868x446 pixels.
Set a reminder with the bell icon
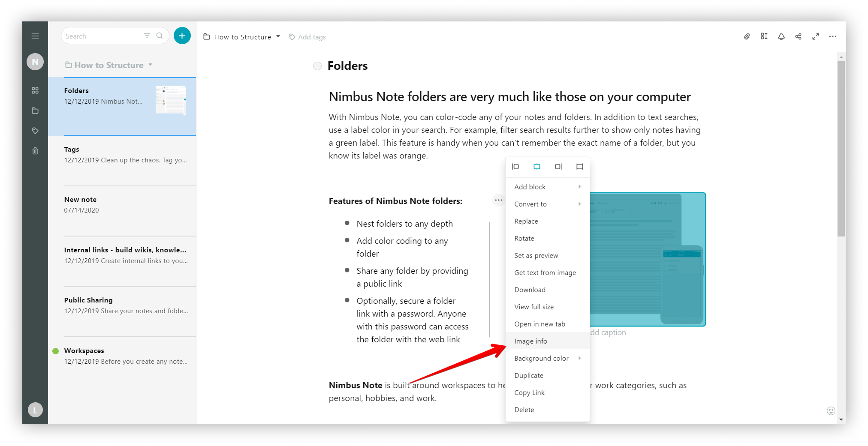point(781,36)
